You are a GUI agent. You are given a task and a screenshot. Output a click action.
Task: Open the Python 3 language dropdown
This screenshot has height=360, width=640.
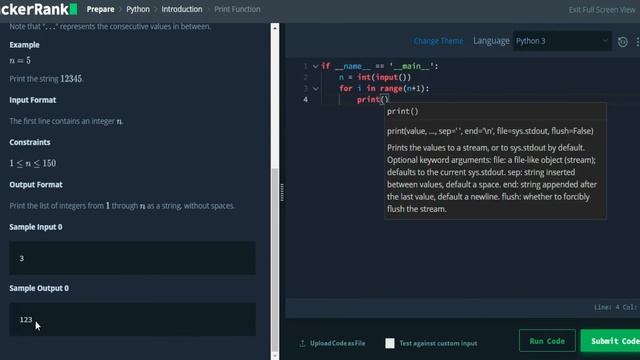pos(562,41)
